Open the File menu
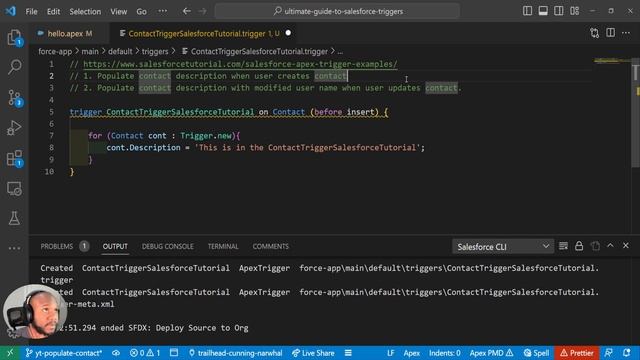This screenshot has height=360, width=640. [x=31, y=11]
